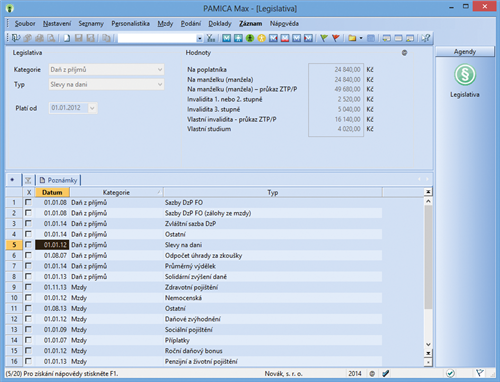The height and width of the screenshot is (382, 500).
Task: Click the sum icon tab left of Poznámky
Action: pyautogui.click(x=28, y=180)
